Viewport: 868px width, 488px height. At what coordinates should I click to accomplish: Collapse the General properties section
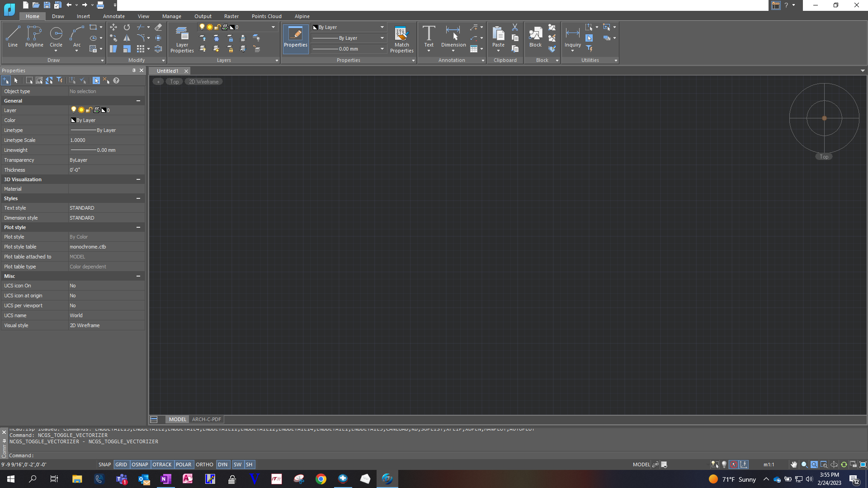tap(138, 101)
